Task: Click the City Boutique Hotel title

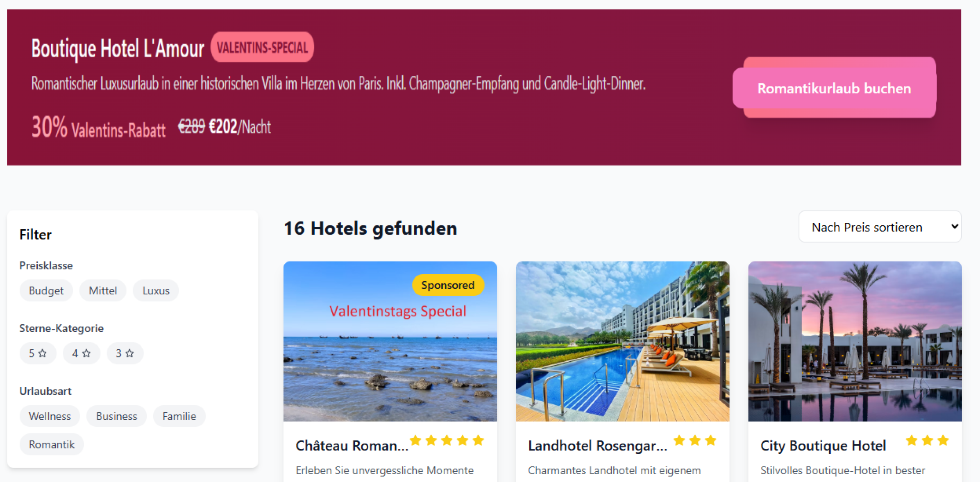Action: (x=823, y=446)
